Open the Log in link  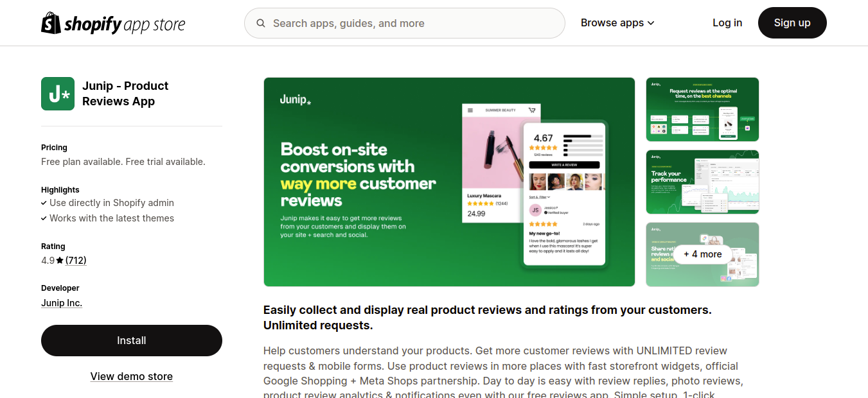727,22
